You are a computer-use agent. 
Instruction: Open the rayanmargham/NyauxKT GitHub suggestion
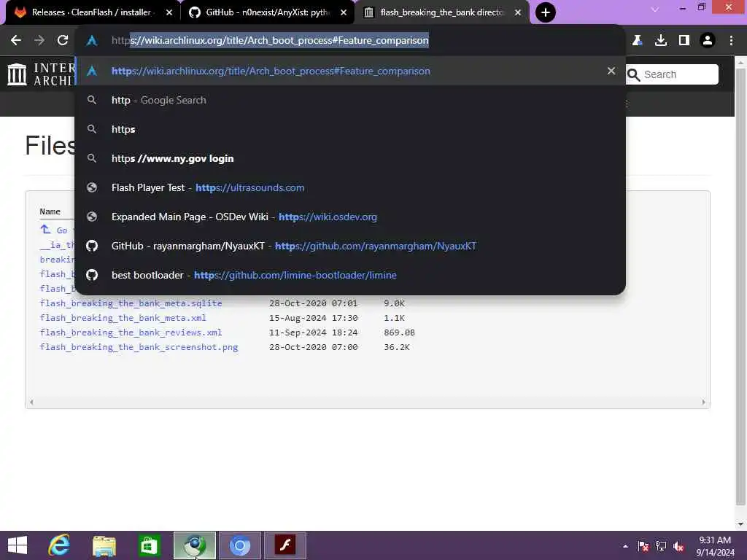click(x=350, y=246)
